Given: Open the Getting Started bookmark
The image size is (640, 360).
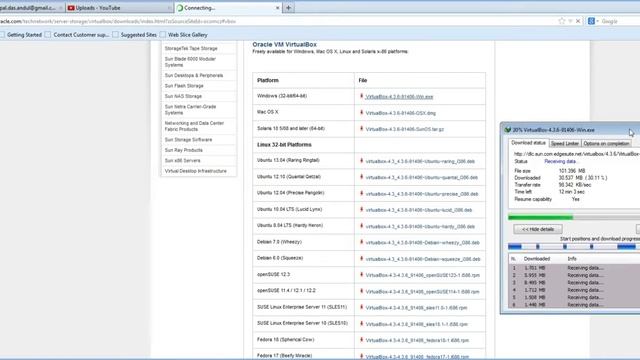Looking at the screenshot, I should click(21, 35).
